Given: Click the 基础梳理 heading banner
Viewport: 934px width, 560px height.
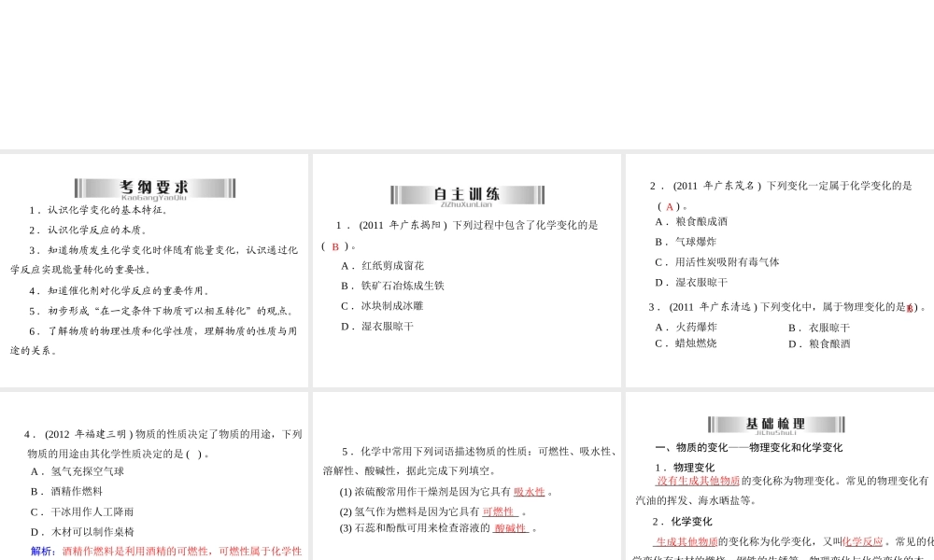Looking at the screenshot, I should pyautogui.click(x=776, y=425).
